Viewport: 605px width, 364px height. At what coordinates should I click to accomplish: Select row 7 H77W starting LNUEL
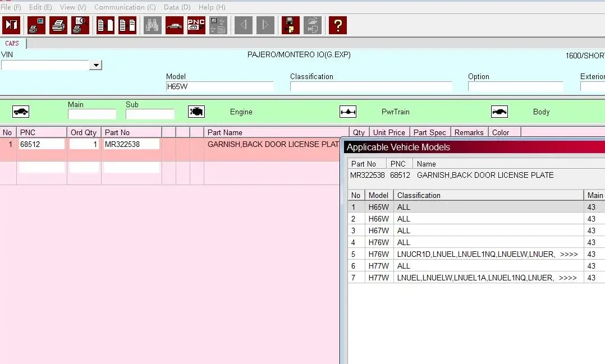pos(476,278)
